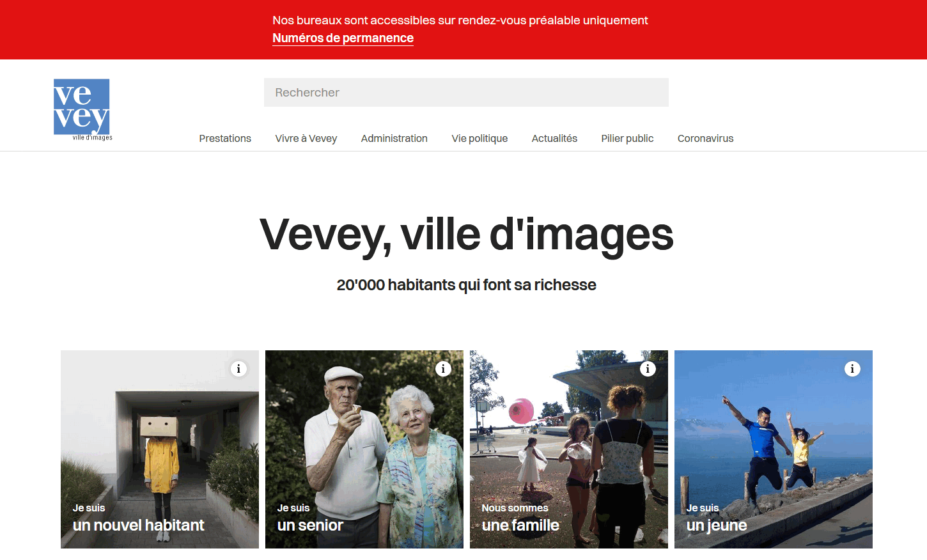Click the Vevey, ville d'images heading

(x=466, y=235)
